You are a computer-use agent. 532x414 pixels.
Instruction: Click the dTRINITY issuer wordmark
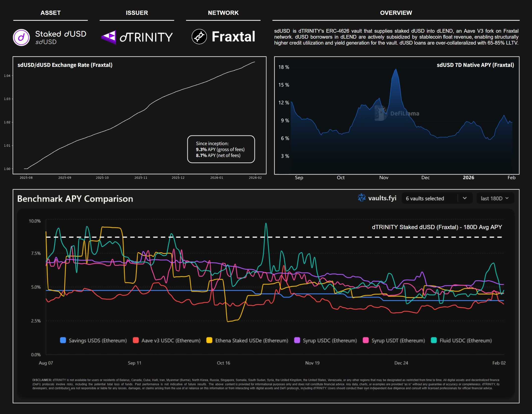pos(146,37)
